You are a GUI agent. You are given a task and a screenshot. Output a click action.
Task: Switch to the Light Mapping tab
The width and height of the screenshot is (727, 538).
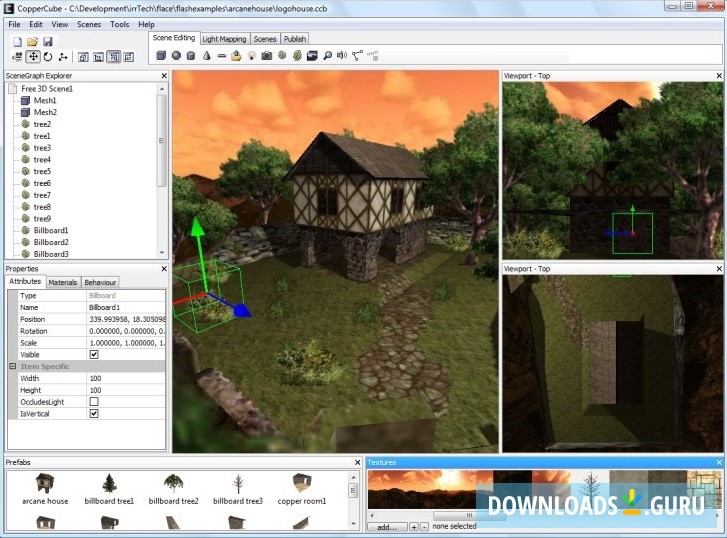pyautogui.click(x=224, y=39)
